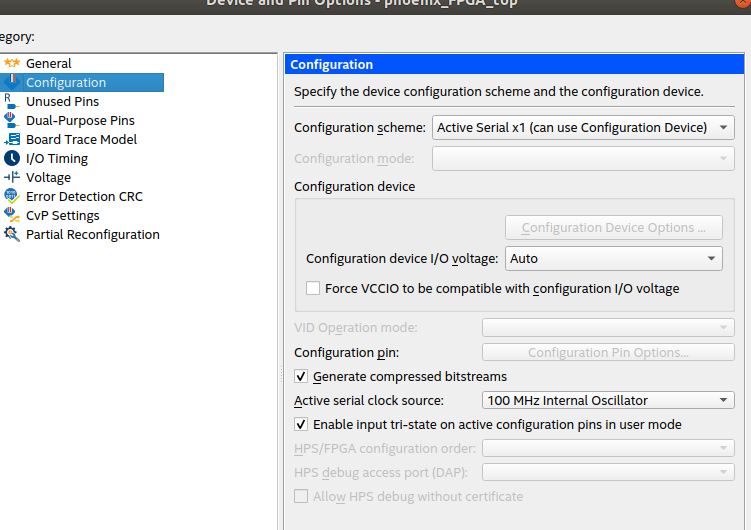
Task: Click the Dual-Purpose Pins icon
Action: click(12, 120)
